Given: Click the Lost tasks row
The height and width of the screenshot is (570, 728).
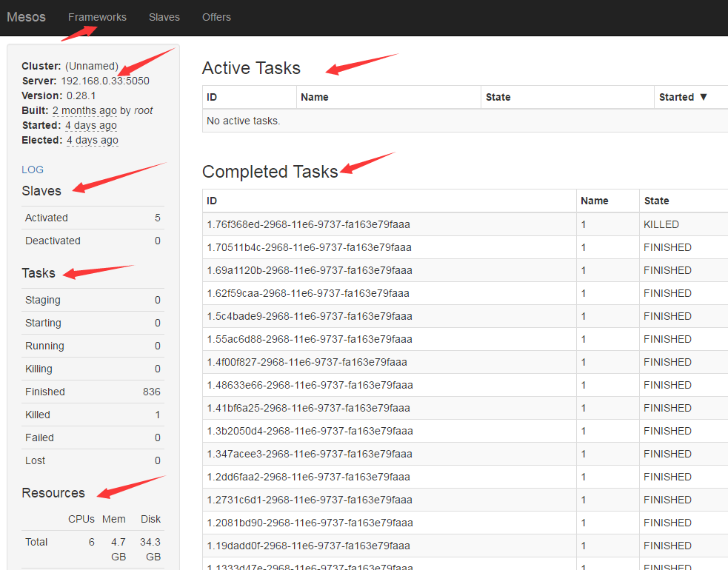Looking at the screenshot, I should click(x=93, y=461).
